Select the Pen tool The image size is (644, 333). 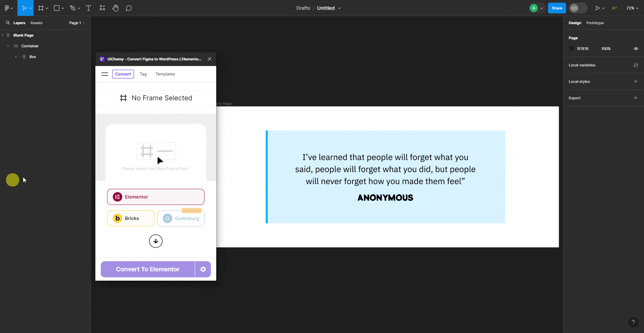click(x=73, y=8)
